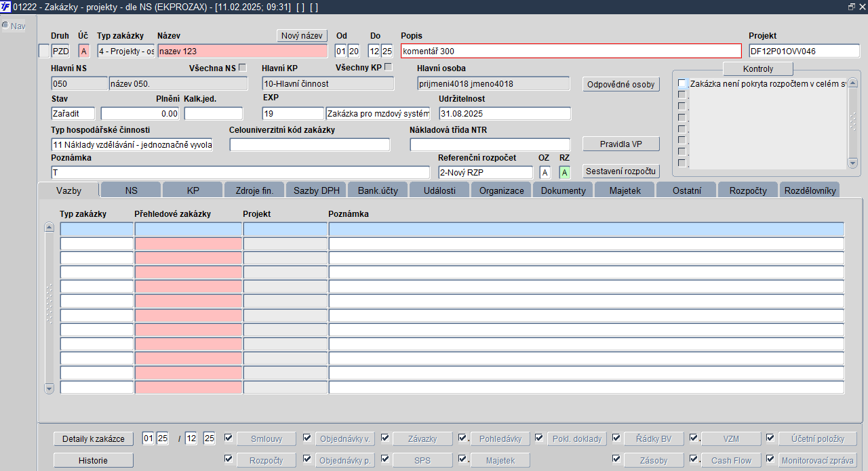The height and width of the screenshot is (471, 868).
Task: Click the Udržitelnost date field
Action: click(x=505, y=114)
